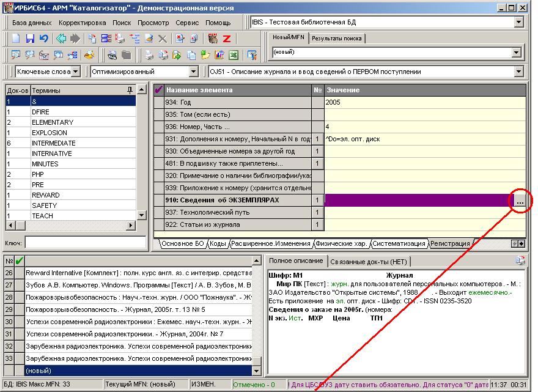Screen dimensions: 538x392
Task: Click the tree indent structure icon
Action: click(x=134, y=39)
